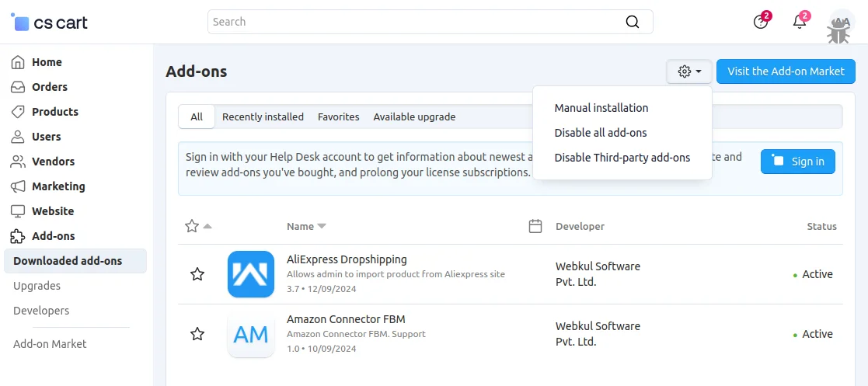Click the search magnifier icon

point(633,22)
